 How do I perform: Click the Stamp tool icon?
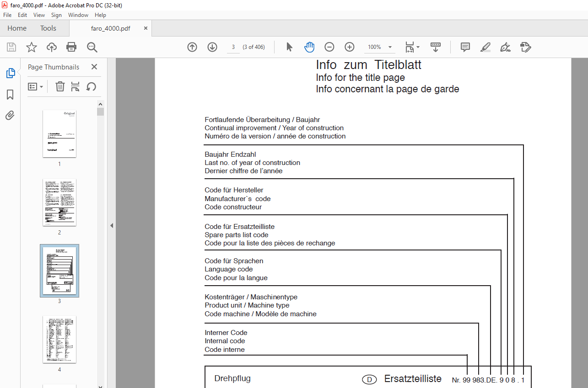click(x=525, y=47)
